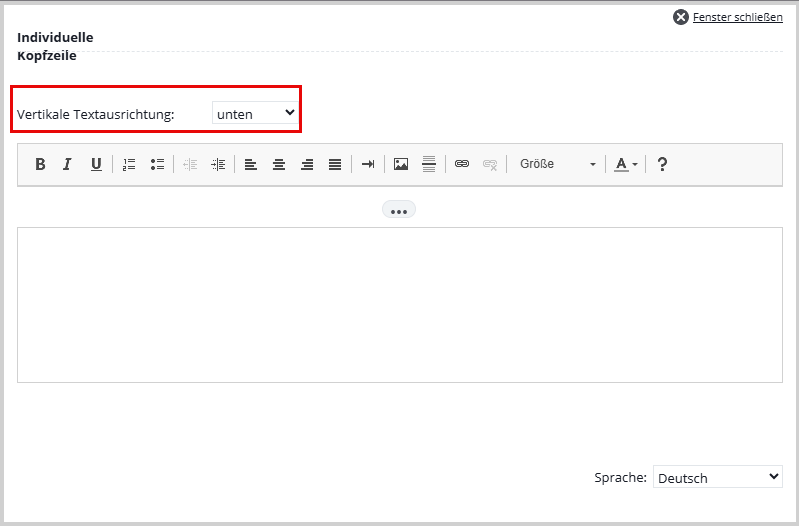This screenshot has width=799, height=526.
Task: Open the text color picker
Action: pyautogui.click(x=626, y=164)
